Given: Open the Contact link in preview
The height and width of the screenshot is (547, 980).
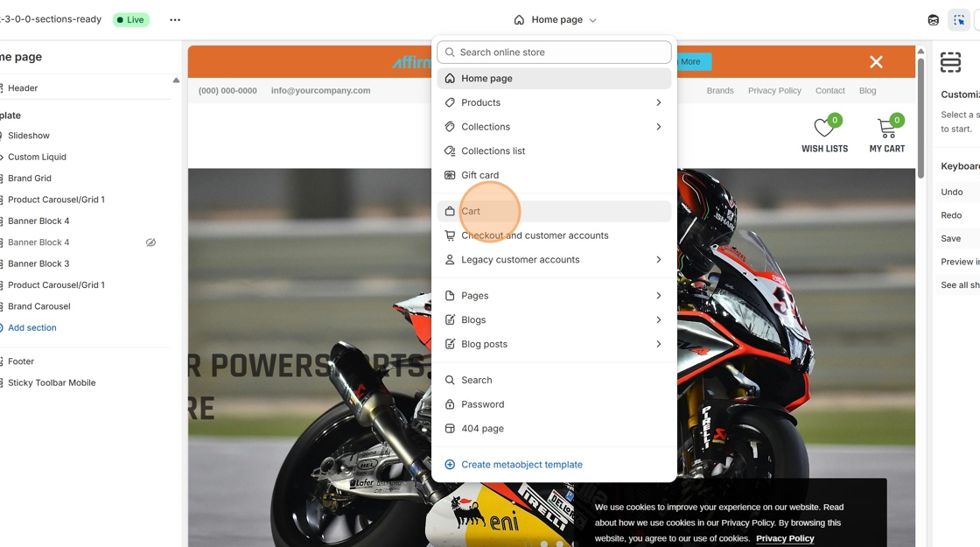Looking at the screenshot, I should 830,91.
